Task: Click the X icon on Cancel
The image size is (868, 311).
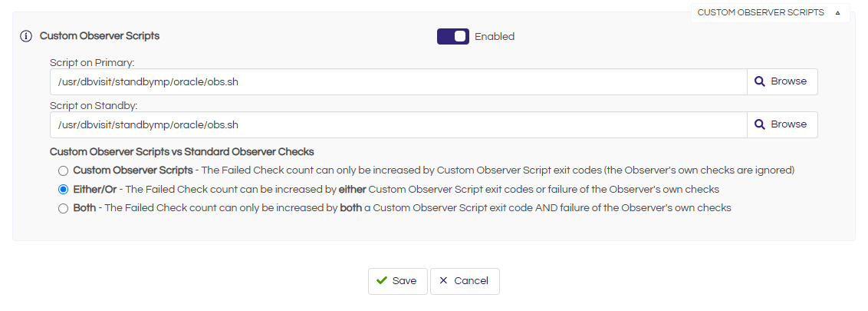Action: (x=443, y=280)
